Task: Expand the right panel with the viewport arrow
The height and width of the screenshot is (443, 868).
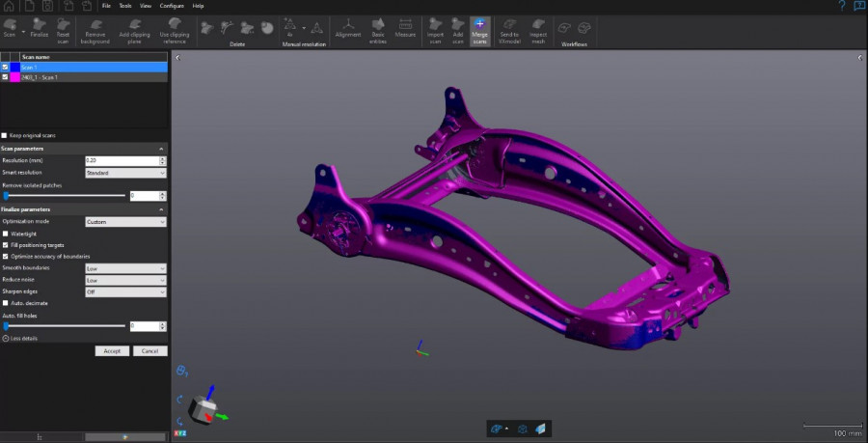Action: point(860,58)
